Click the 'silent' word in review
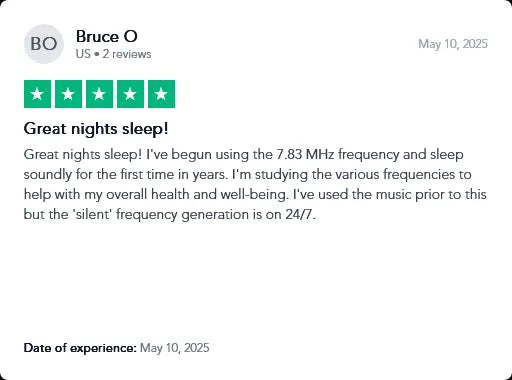Viewport: 512px width, 380px height. 93,214
